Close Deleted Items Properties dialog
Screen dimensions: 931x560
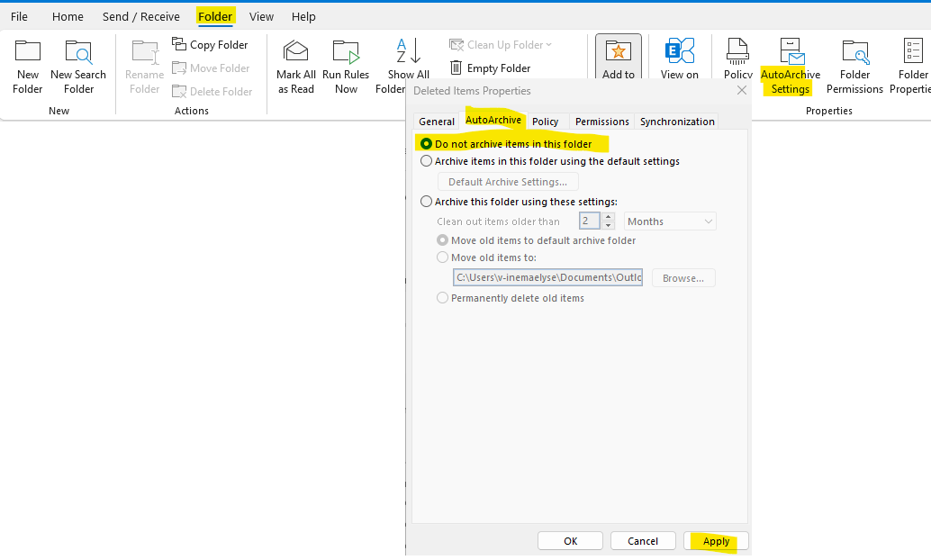coord(742,90)
